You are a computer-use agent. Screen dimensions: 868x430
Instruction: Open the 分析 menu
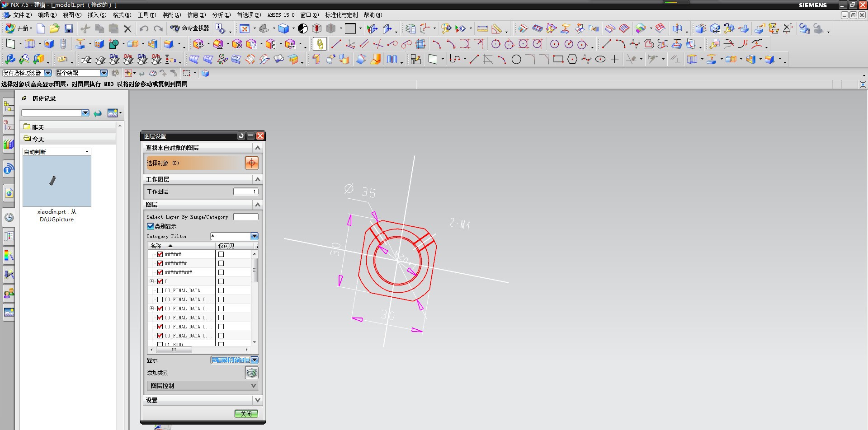point(221,15)
